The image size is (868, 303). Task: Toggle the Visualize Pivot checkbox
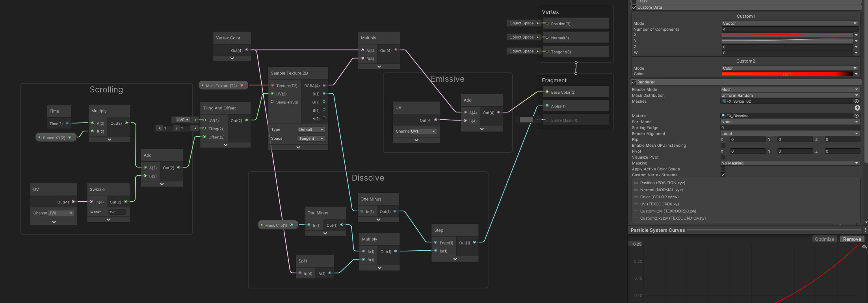pos(723,157)
